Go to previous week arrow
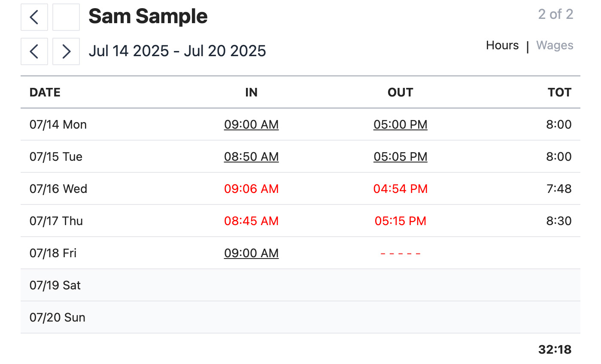The width and height of the screenshot is (601, 364). [34, 51]
